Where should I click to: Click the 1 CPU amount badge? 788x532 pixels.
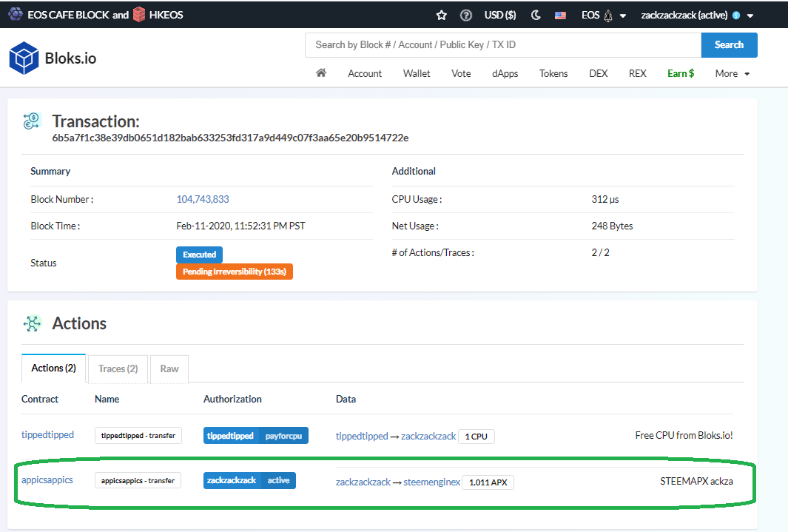476,437
